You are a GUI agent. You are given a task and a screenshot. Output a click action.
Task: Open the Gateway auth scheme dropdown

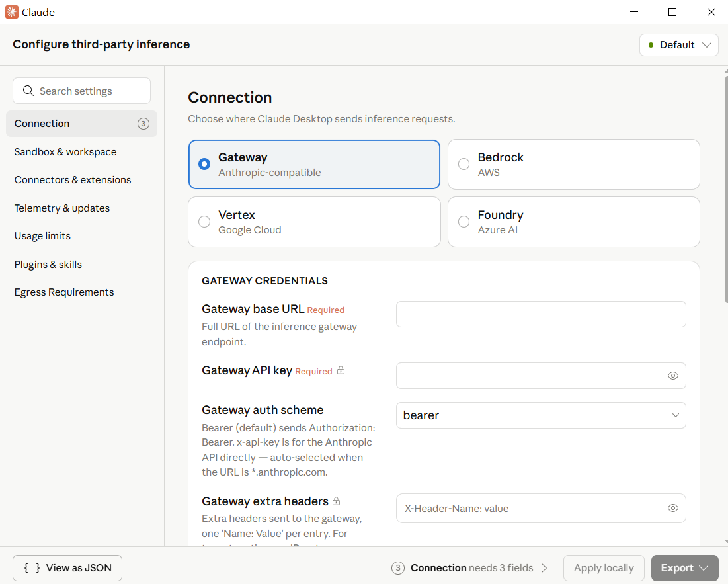tap(541, 415)
